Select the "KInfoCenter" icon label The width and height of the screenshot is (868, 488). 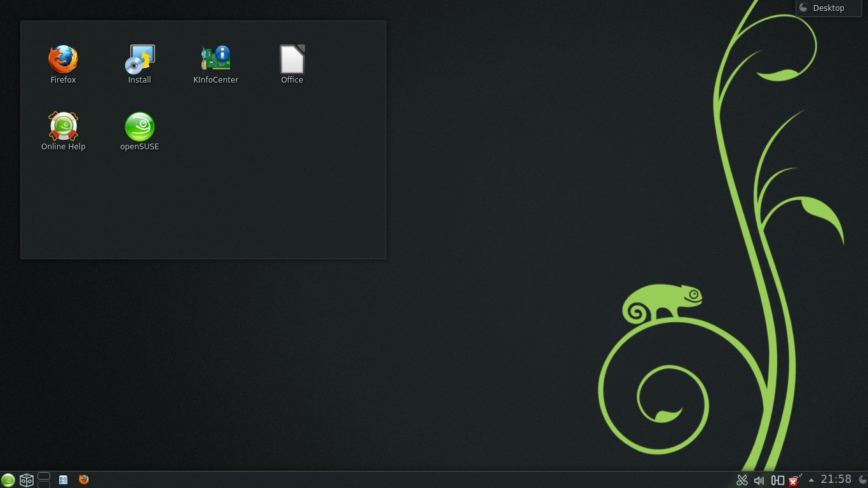pyautogui.click(x=216, y=80)
